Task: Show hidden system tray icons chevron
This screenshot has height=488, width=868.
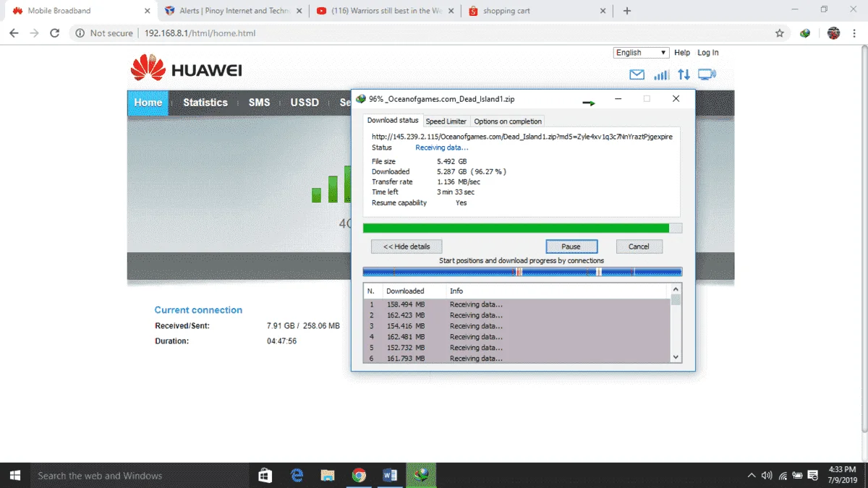Action: pyautogui.click(x=752, y=476)
